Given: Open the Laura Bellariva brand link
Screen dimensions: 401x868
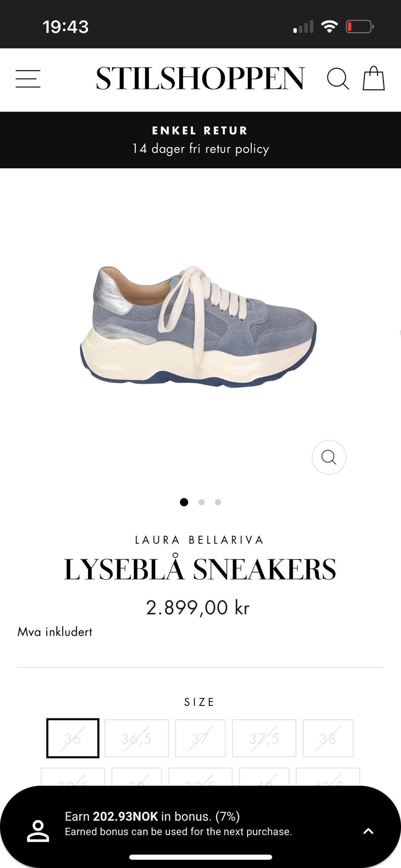Looking at the screenshot, I should [199, 540].
